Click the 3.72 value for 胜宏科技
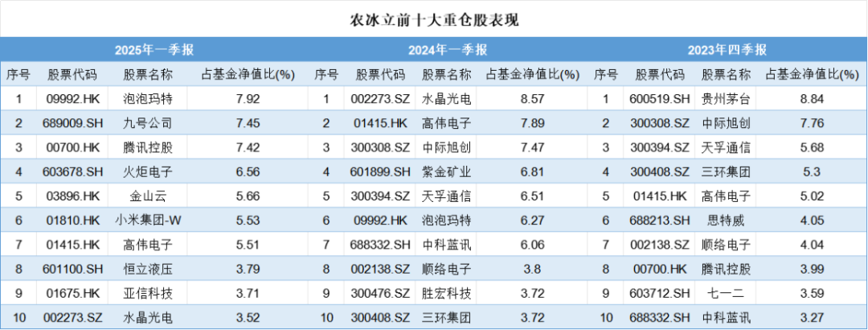The image size is (868, 330). click(533, 294)
